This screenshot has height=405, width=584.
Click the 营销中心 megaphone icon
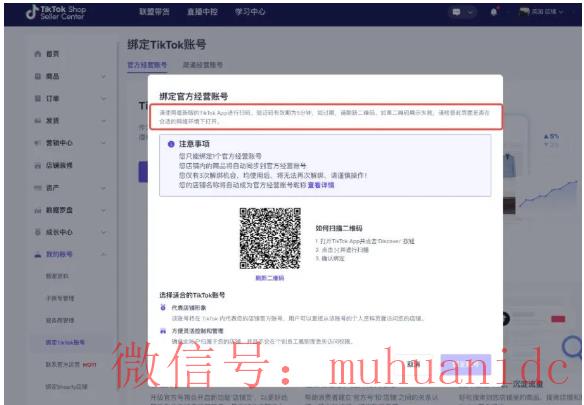(x=38, y=143)
